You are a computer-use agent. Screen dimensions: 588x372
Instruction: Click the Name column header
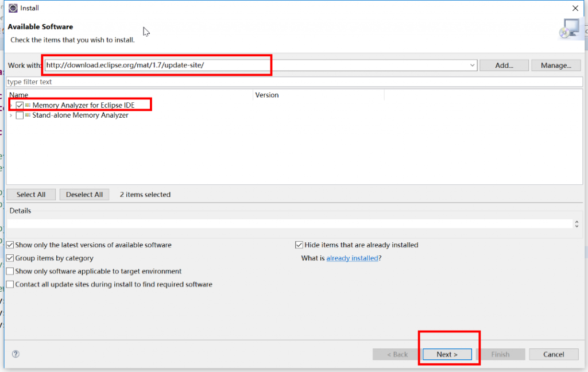130,95
